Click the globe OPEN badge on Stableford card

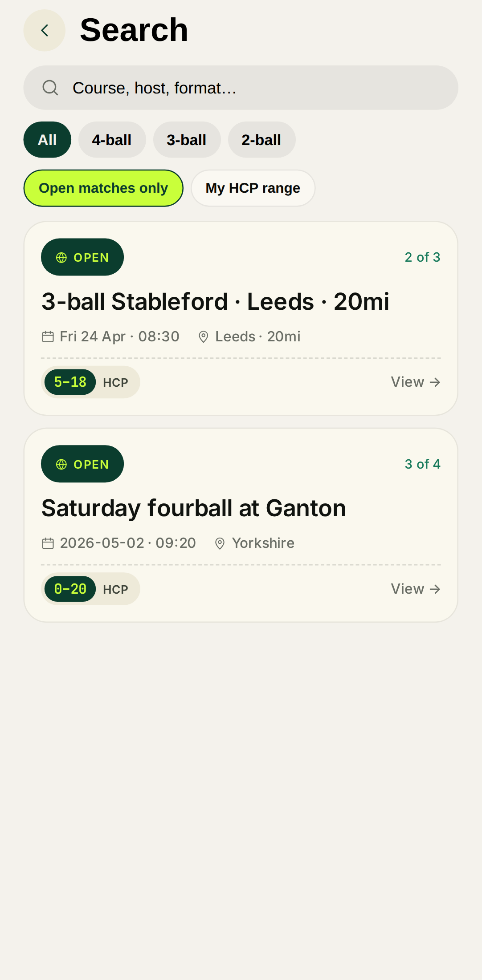pyautogui.click(x=82, y=257)
